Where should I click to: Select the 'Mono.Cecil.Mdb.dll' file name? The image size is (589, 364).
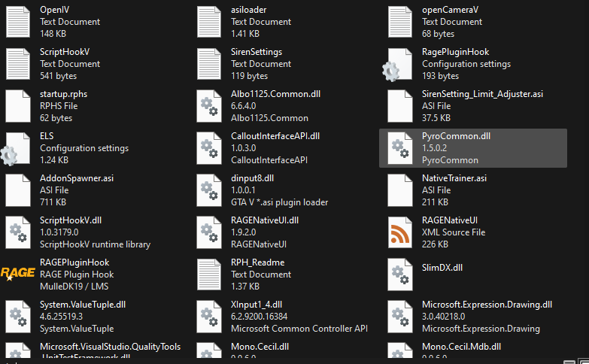coord(461,347)
